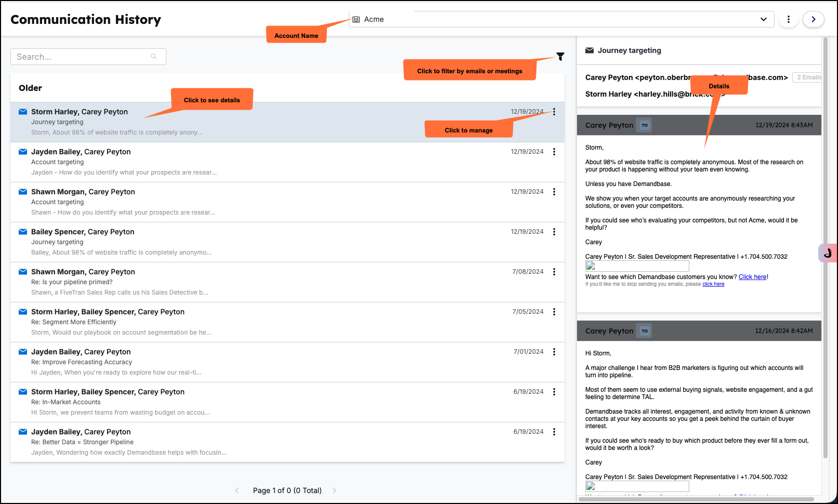Viewport: 838px width, 504px height.
Task: Click the account building icon beside Acme
Action: tap(356, 19)
